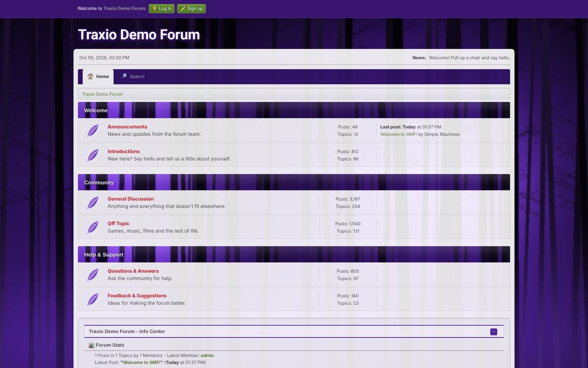Open the Announcements board

pyautogui.click(x=127, y=127)
